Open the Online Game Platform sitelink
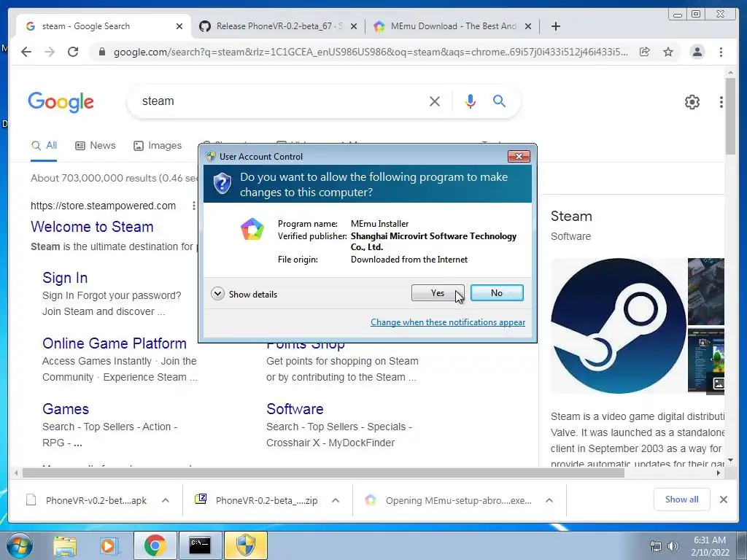Image resolution: width=747 pixels, height=560 pixels. click(x=115, y=343)
